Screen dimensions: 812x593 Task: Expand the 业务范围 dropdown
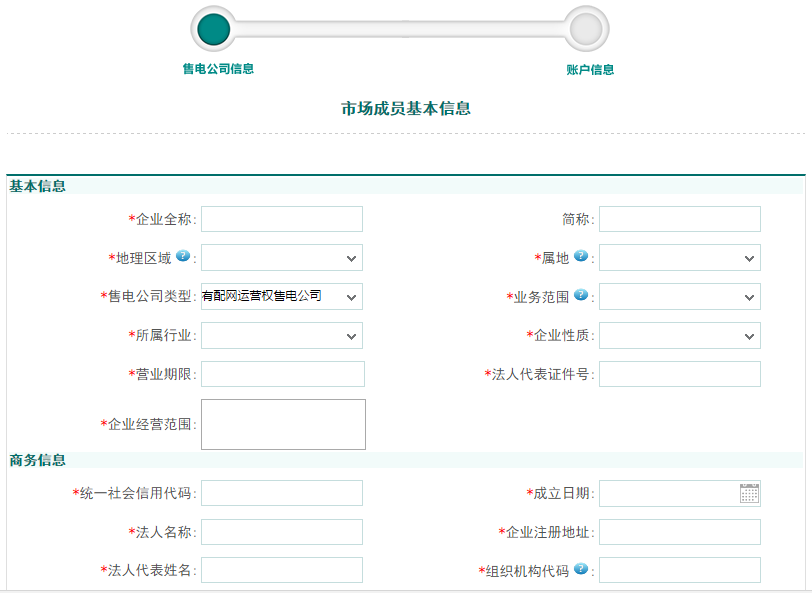(679, 297)
